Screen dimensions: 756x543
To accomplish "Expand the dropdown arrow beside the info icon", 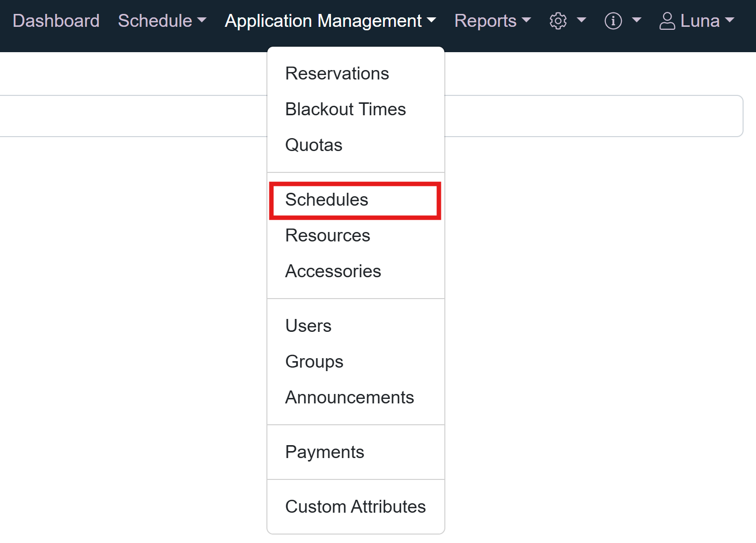I will click(638, 21).
